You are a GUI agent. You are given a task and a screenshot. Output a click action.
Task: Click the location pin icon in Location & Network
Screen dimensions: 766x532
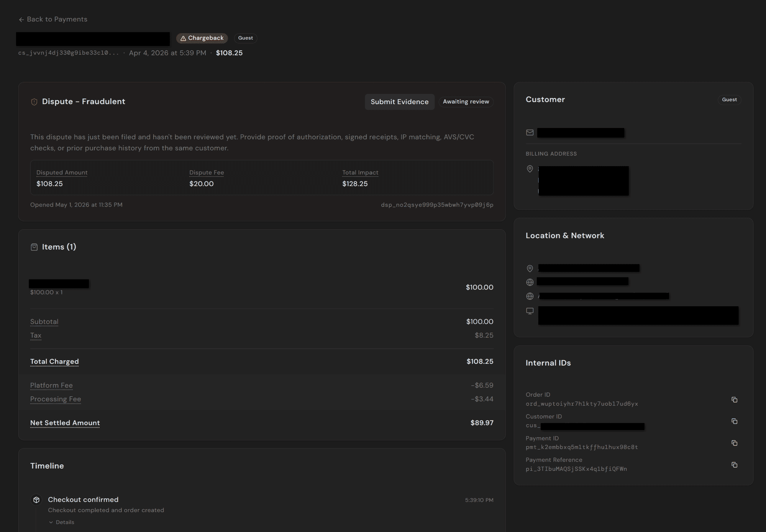click(530, 268)
